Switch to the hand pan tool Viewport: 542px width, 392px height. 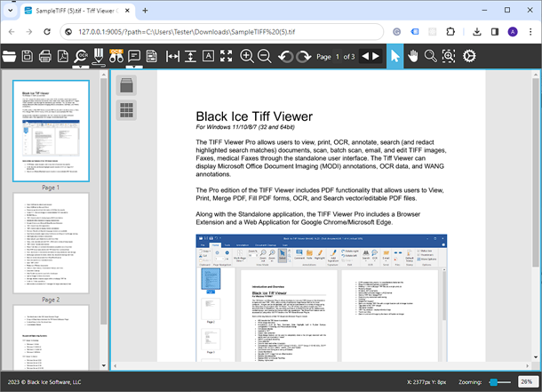pos(413,57)
